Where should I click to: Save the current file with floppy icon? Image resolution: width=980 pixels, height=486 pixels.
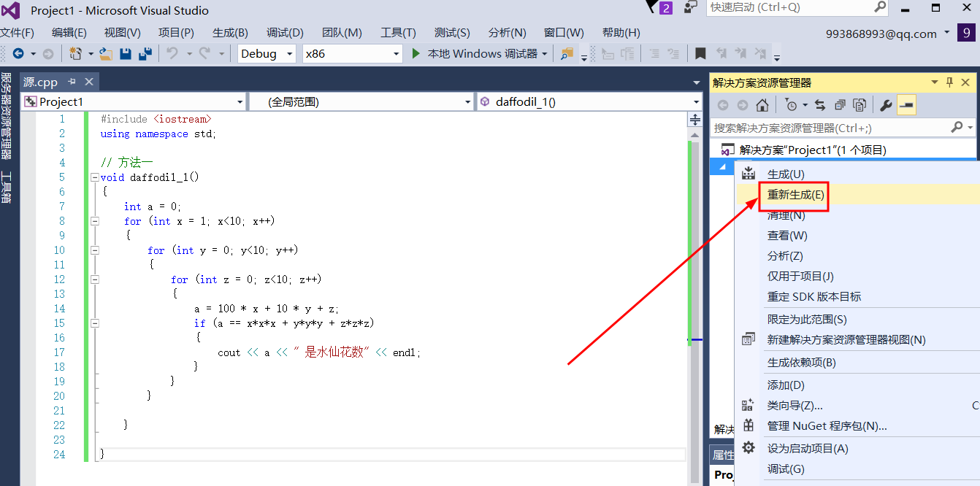(x=126, y=53)
